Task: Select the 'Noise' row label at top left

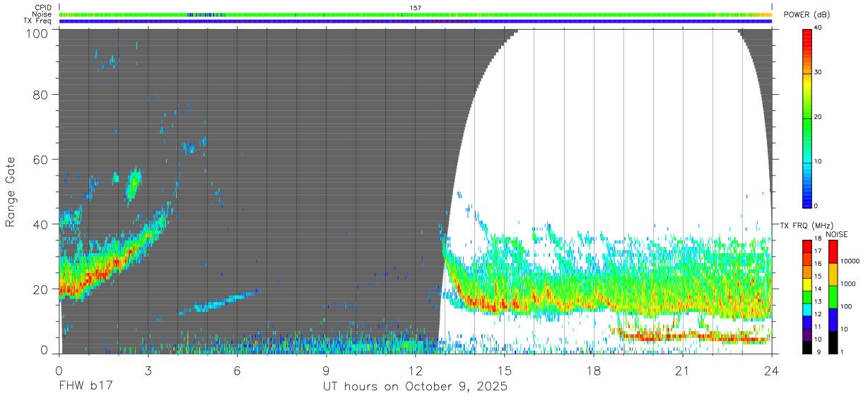Action: (x=43, y=14)
